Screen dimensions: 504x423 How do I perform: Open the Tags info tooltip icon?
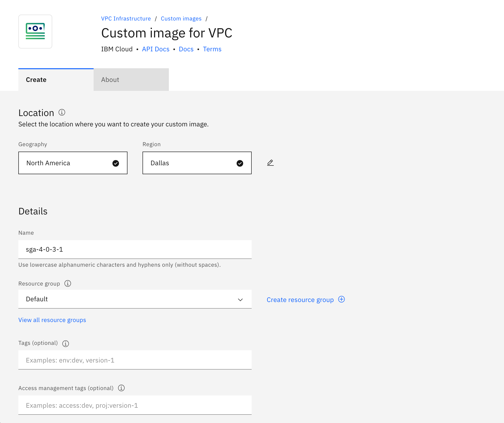click(x=65, y=343)
